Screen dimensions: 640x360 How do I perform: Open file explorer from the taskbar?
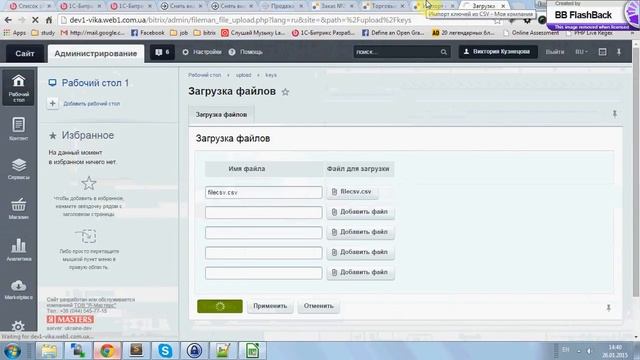click(49, 351)
